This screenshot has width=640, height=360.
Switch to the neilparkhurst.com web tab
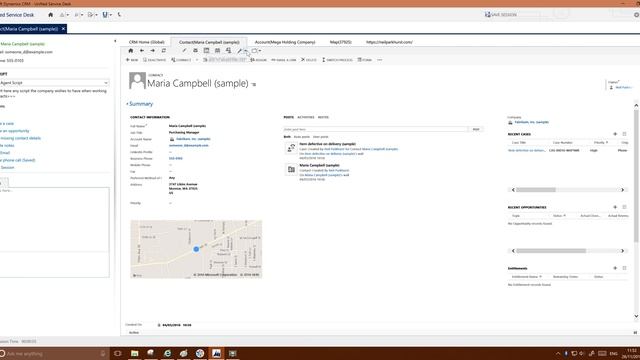pyautogui.click(x=389, y=42)
